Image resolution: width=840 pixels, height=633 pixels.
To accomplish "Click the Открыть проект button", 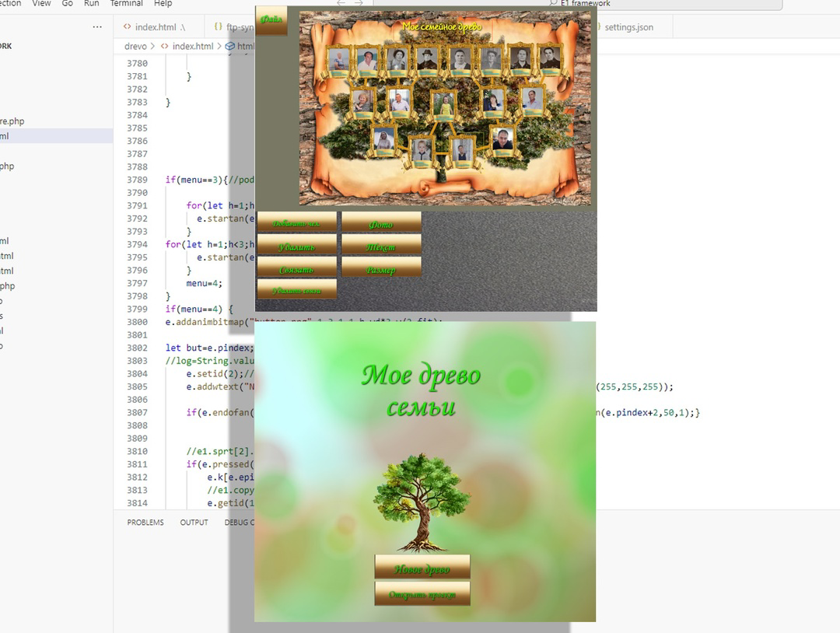I will [422, 593].
